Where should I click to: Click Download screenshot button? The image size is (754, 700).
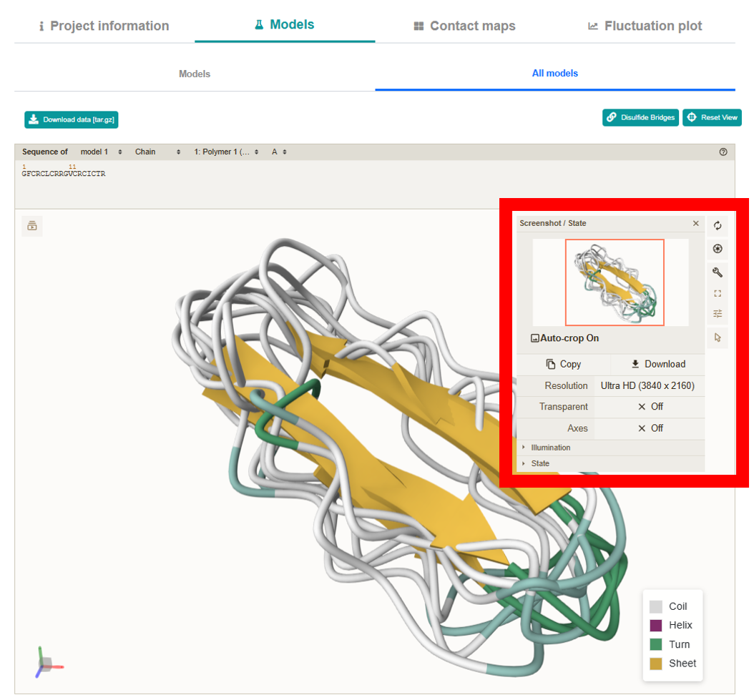pos(658,365)
